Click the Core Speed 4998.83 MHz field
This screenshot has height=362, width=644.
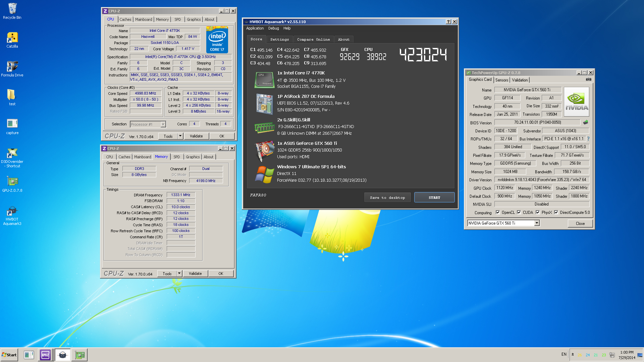pos(146,94)
